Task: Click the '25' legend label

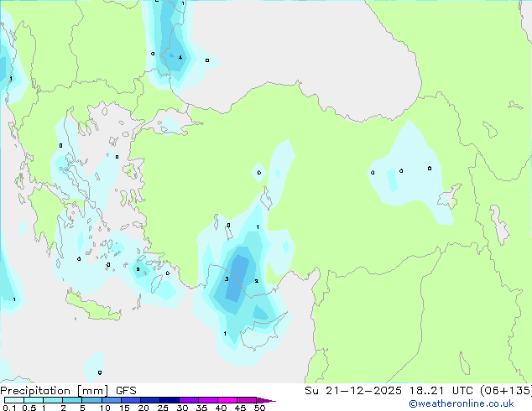Action: pyautogui.click(x=163, y=408)
